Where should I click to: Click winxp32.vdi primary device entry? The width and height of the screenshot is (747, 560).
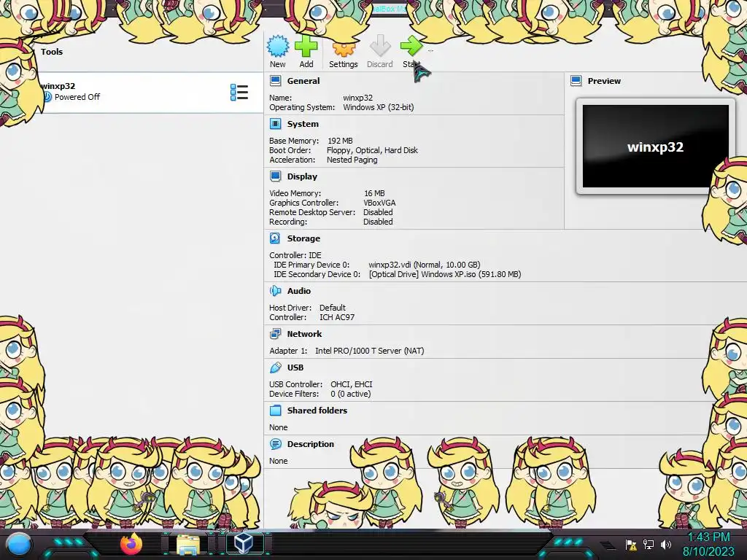424,264
